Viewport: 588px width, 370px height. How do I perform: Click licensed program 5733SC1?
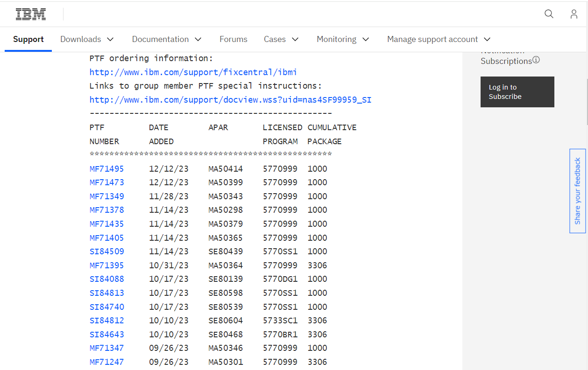point(280,321)
